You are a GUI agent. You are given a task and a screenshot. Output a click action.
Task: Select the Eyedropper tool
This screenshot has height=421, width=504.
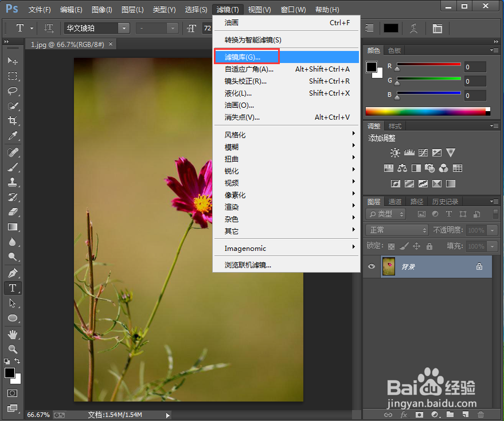point(13,136)
